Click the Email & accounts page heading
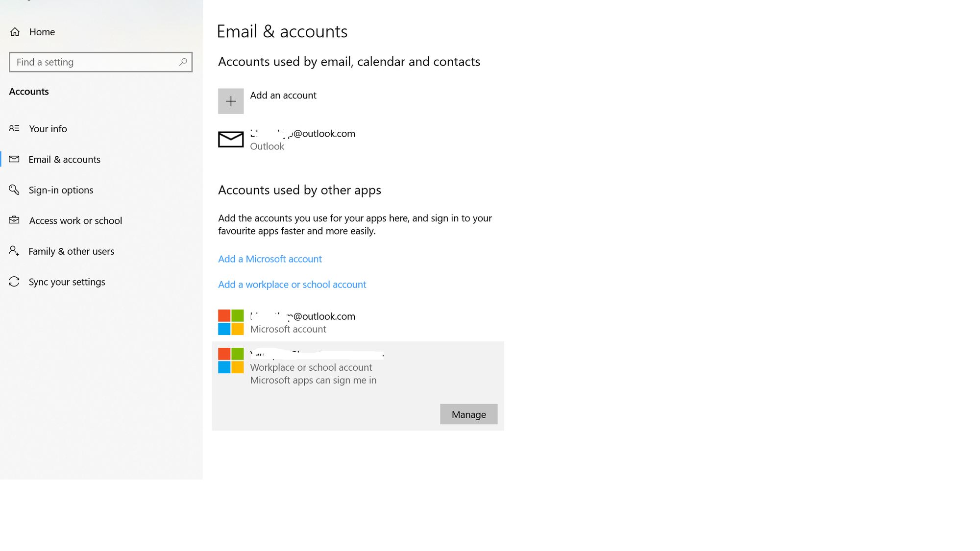This screenshot has width=980, height=551. click(x=282, y=31)
